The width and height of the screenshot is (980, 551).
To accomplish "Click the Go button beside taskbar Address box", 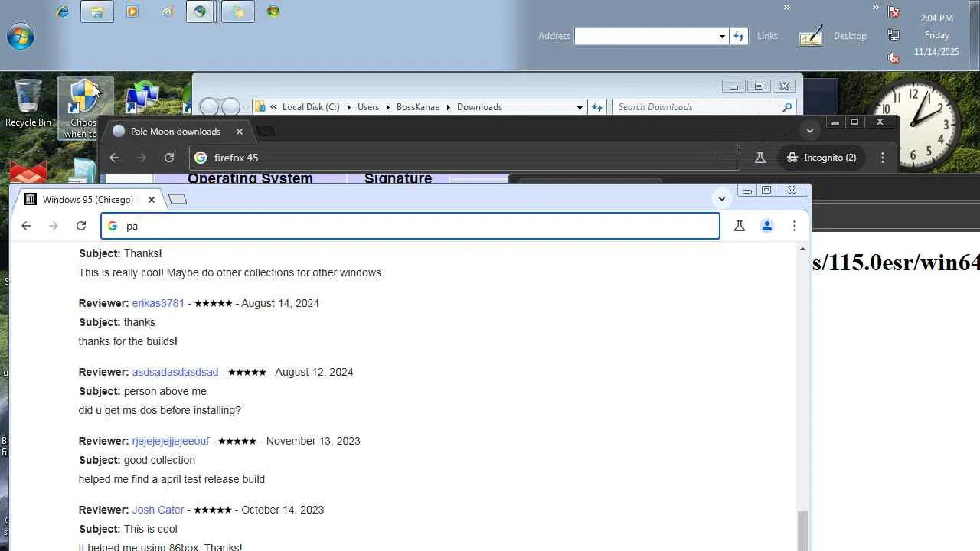I will coord(739,36).
